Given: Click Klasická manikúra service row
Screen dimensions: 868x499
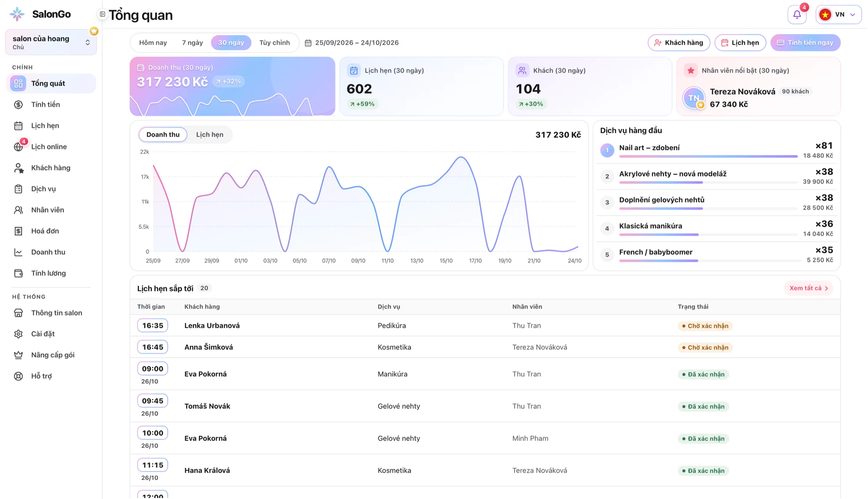Looking at the screenshot, I should click(x=717, y=229).
